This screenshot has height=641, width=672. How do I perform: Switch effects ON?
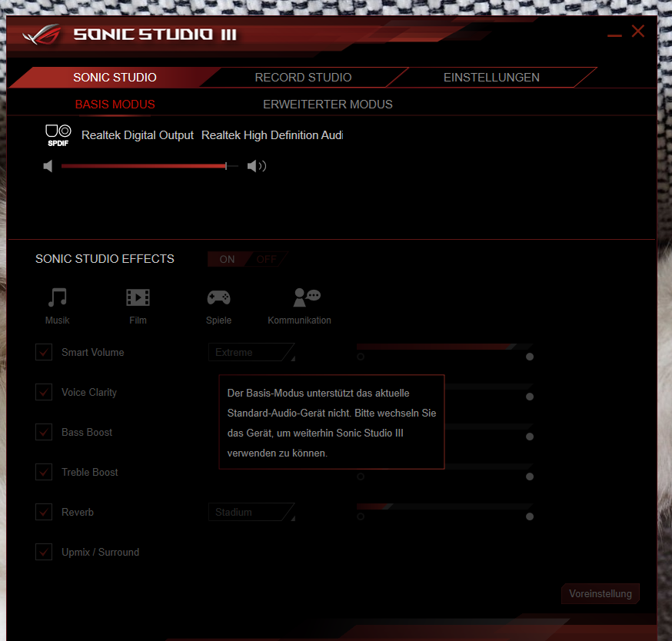[227, 259]
